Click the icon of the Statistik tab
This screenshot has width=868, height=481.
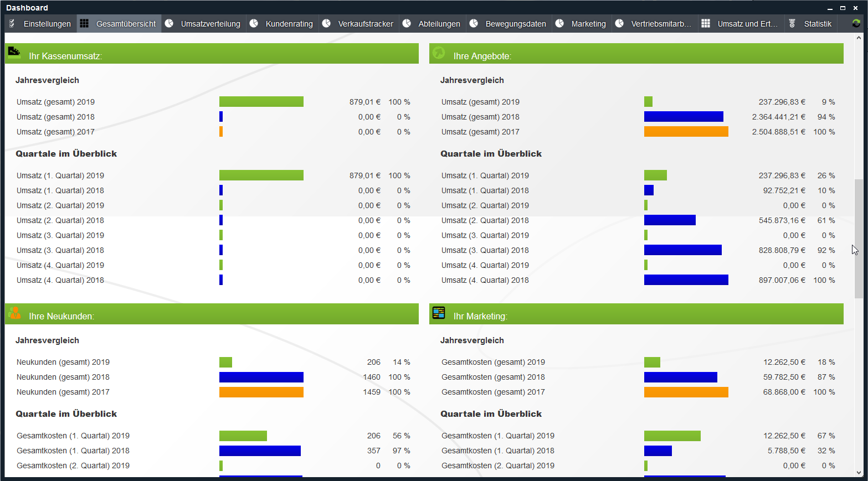point(792,23)
